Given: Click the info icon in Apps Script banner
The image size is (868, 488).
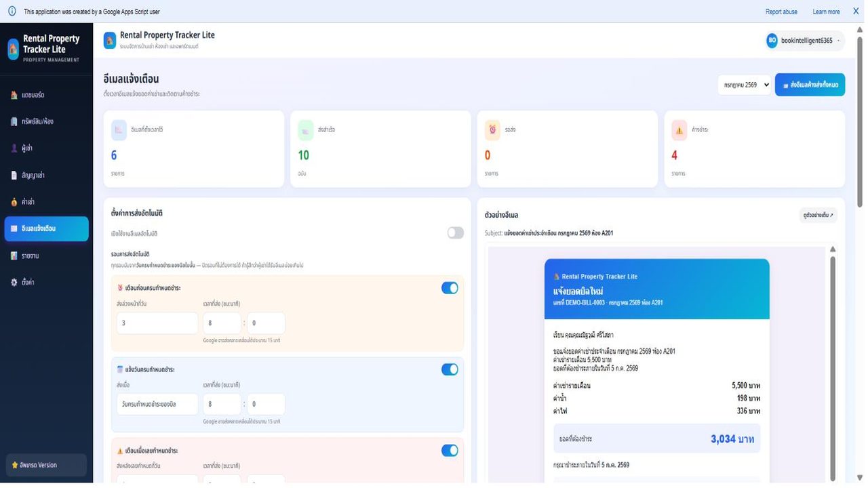Looking at the screenshot, I should [x=12, y=12].
